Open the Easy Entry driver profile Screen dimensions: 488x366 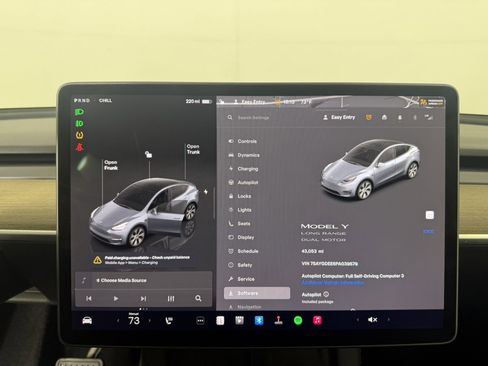click(x=339, y=117)
